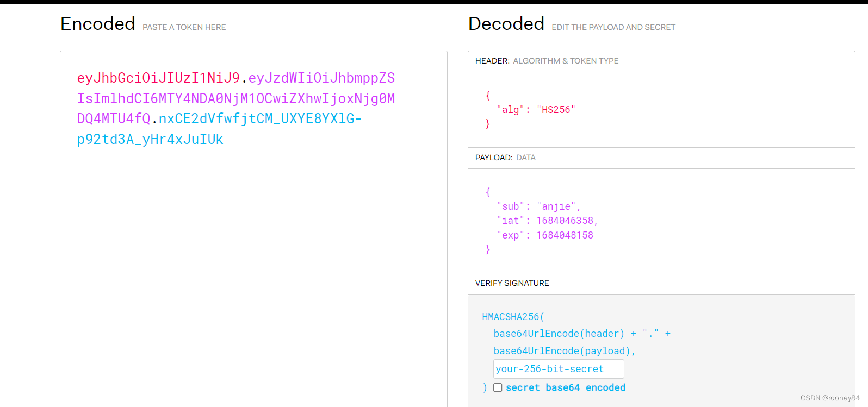868x407 pixels.
Task: Click the red header segment eyJhbGciOiJIUzI1NiJ9
Action: (158, 78)
